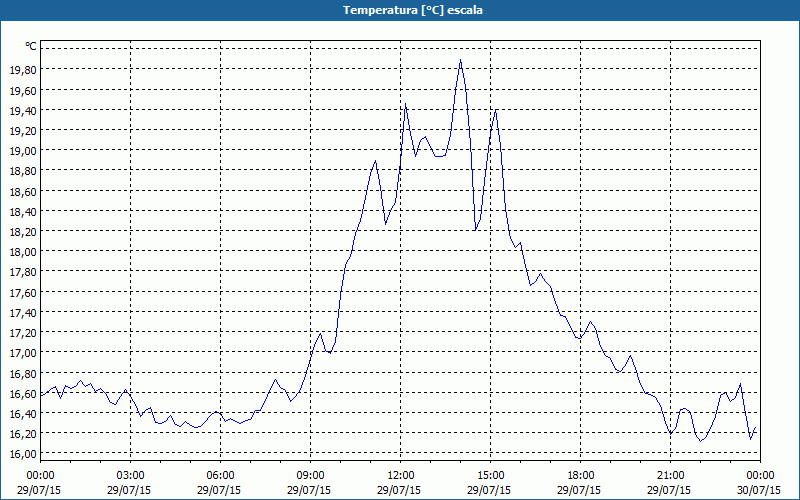Click the °C unit label on axis

click(x=31, y=46)
